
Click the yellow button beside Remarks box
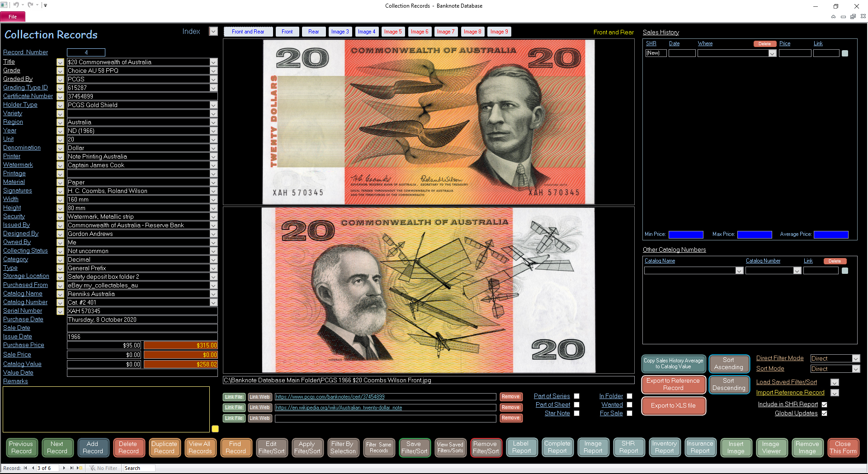point(215,429)
